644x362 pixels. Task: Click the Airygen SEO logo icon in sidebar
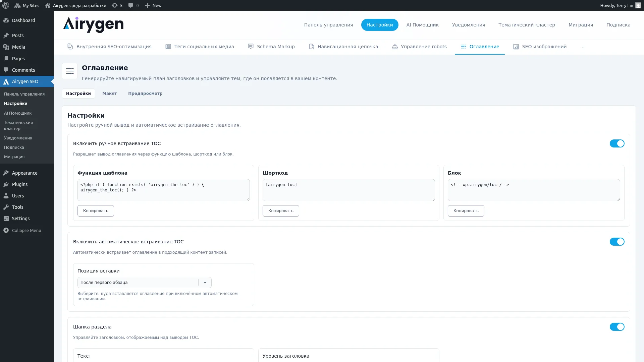pos(6,81)
